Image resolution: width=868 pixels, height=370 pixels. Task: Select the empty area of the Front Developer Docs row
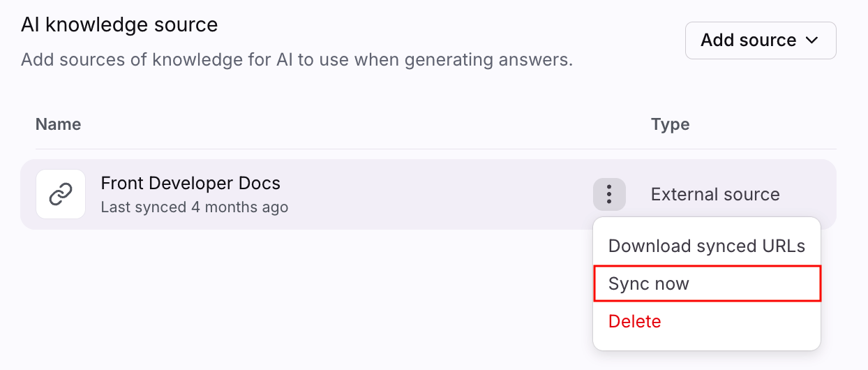pyautogui.click(x=433, y=195)
